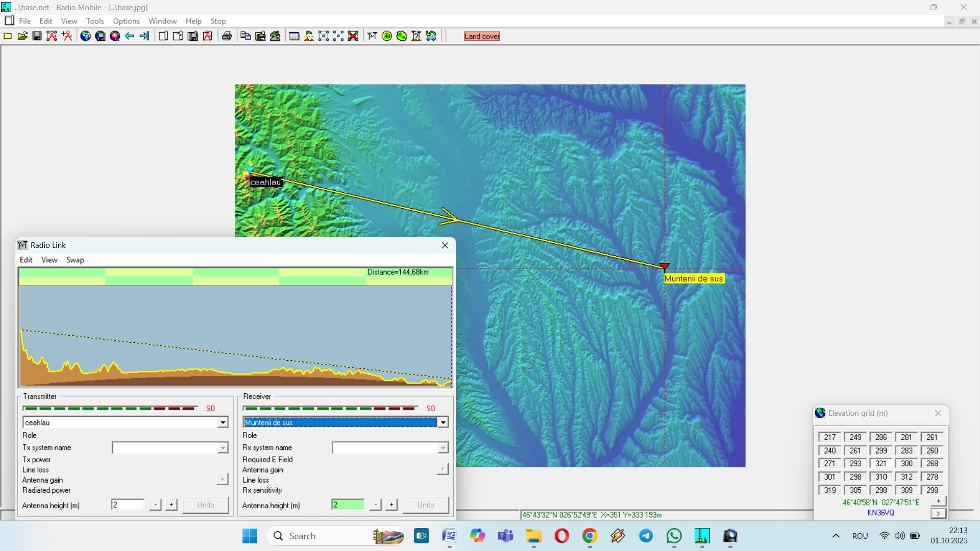
Task: Decrease receiver antenna height with minus
Action: 375,505
